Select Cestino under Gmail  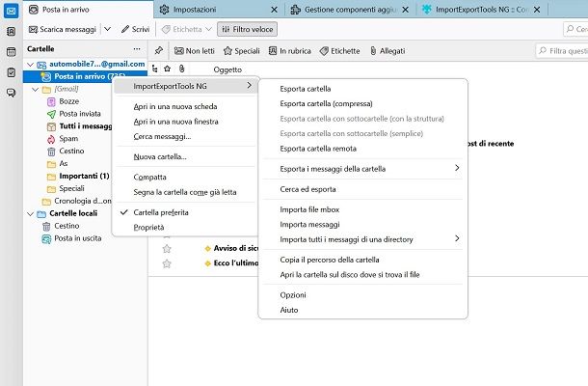pos(71,151)
